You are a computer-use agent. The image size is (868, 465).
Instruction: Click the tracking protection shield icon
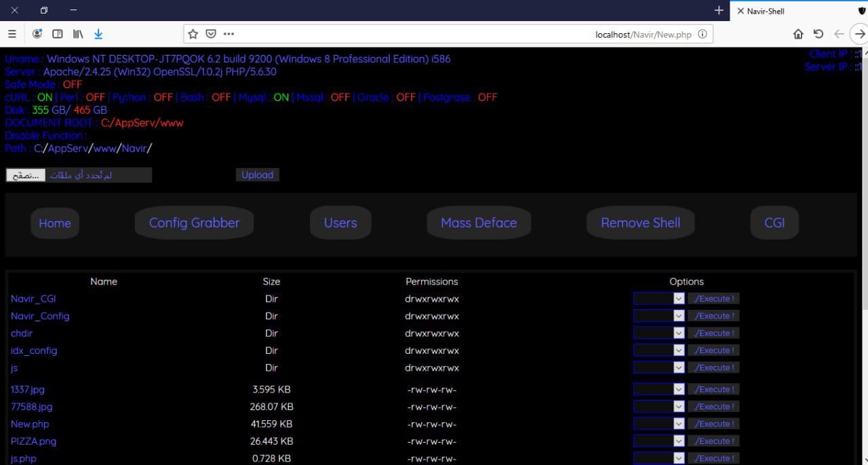pos(862,11)
